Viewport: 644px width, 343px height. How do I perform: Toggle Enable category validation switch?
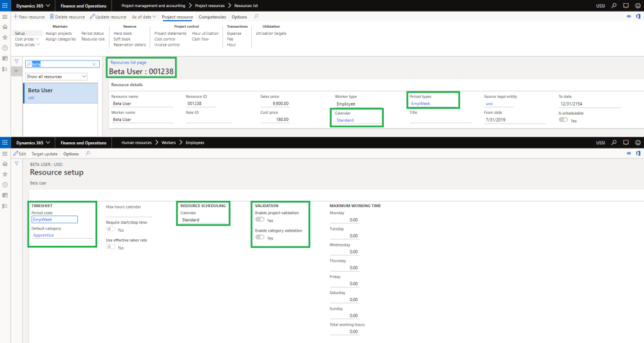tap(260, 237)
